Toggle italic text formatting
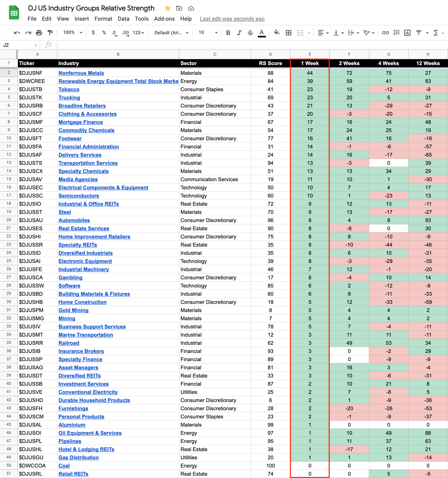 [x=239, y=33]
